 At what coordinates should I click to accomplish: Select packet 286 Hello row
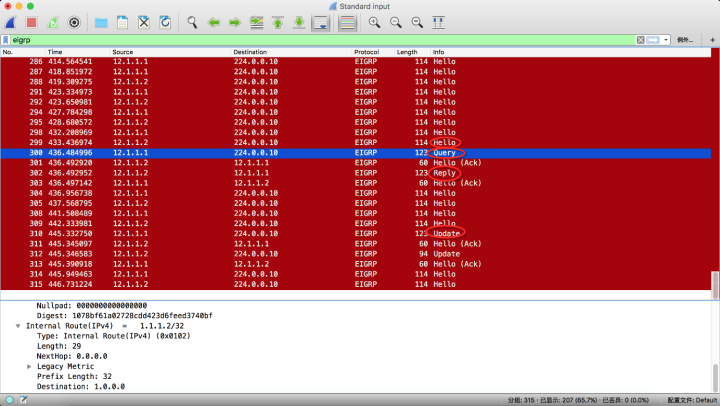click(356, 62)
